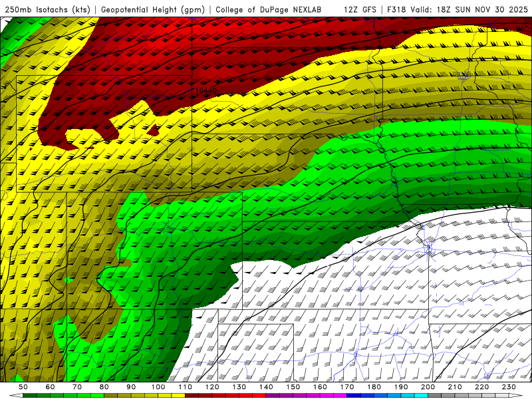Click the '210' legend value

(x=455, y=387)
